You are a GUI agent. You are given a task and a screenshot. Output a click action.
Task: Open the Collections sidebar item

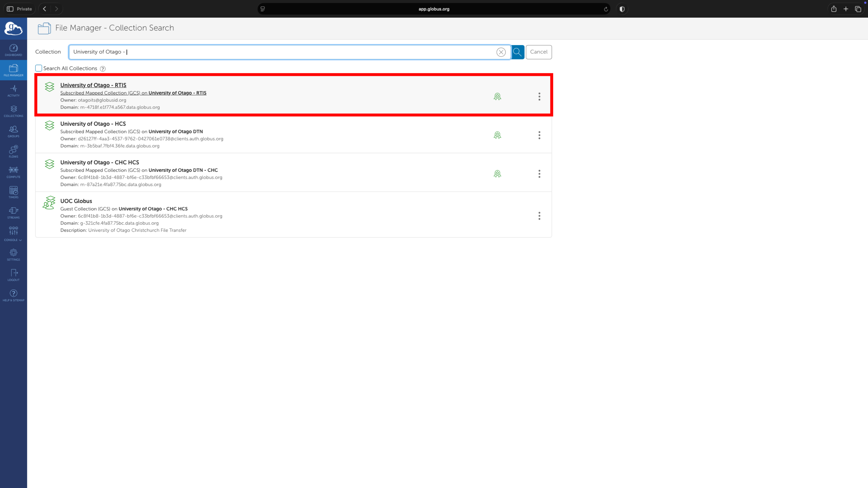(13, 111)
